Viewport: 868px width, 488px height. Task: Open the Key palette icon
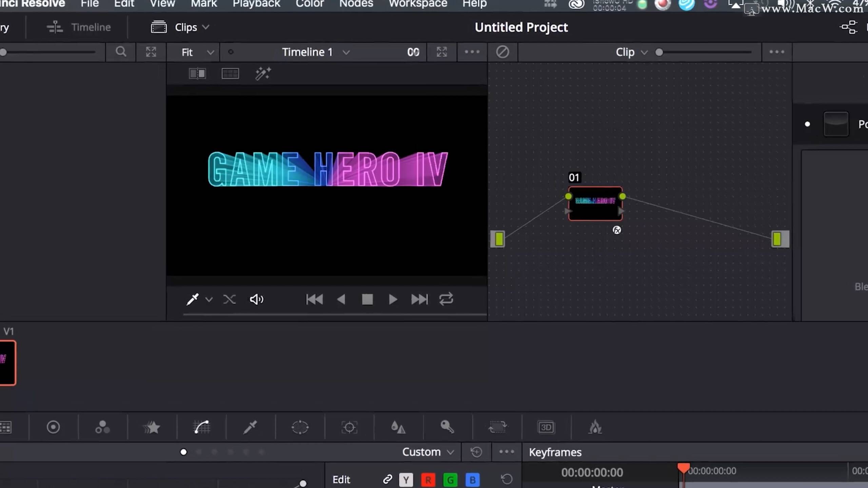pos(447,427)
